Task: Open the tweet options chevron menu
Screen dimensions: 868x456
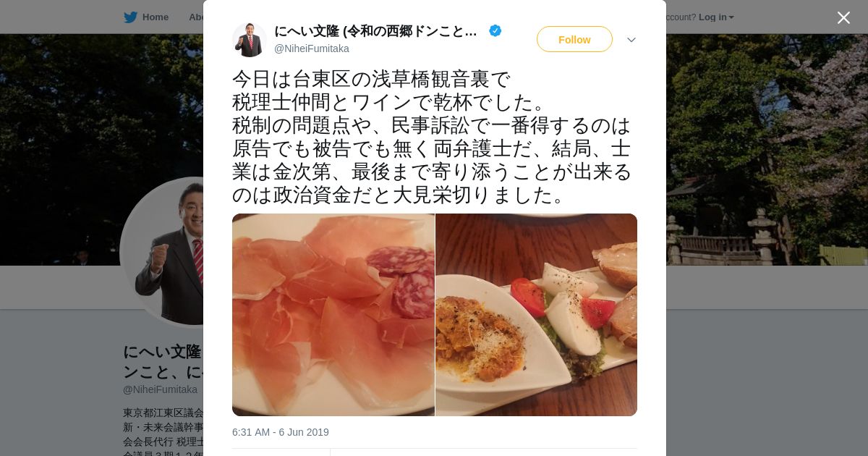Action: click(x=631, y=40)
